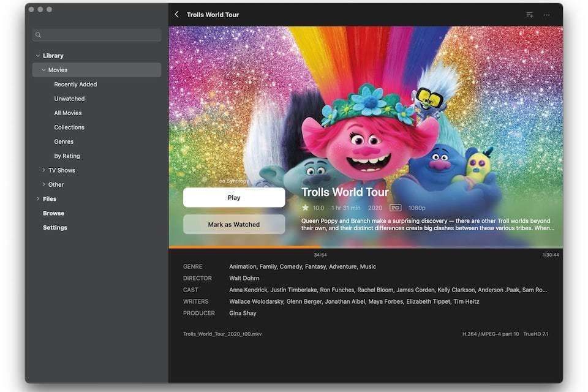Click the writers list starting Wallace Wolodarsky

tap(354, 301)
